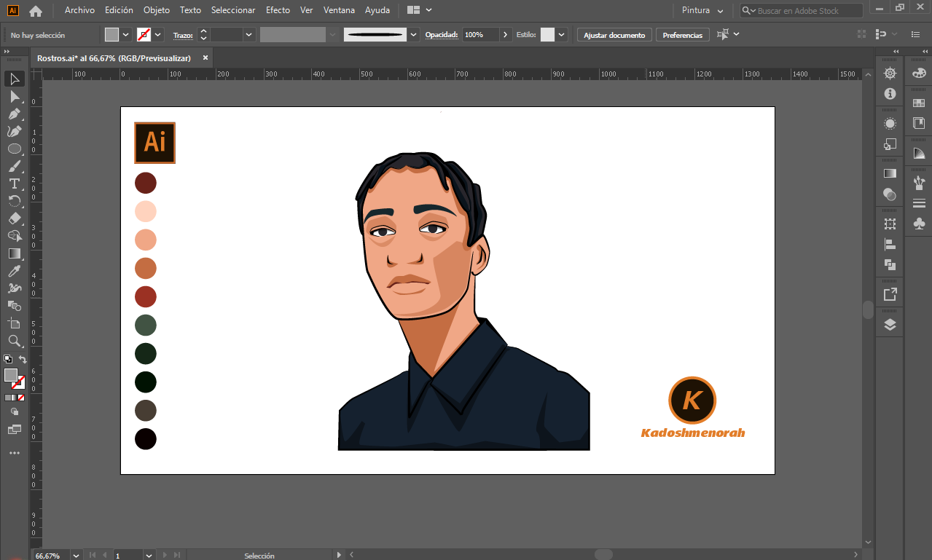Expand the Pintura workspace switcher

point(702,11)
